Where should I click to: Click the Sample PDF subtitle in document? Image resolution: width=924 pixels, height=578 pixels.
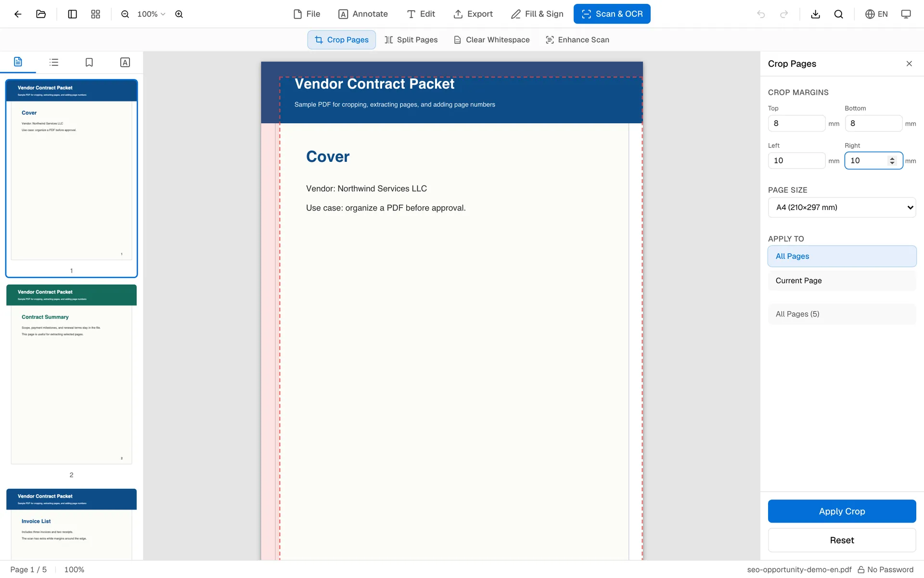click(395, 105)
